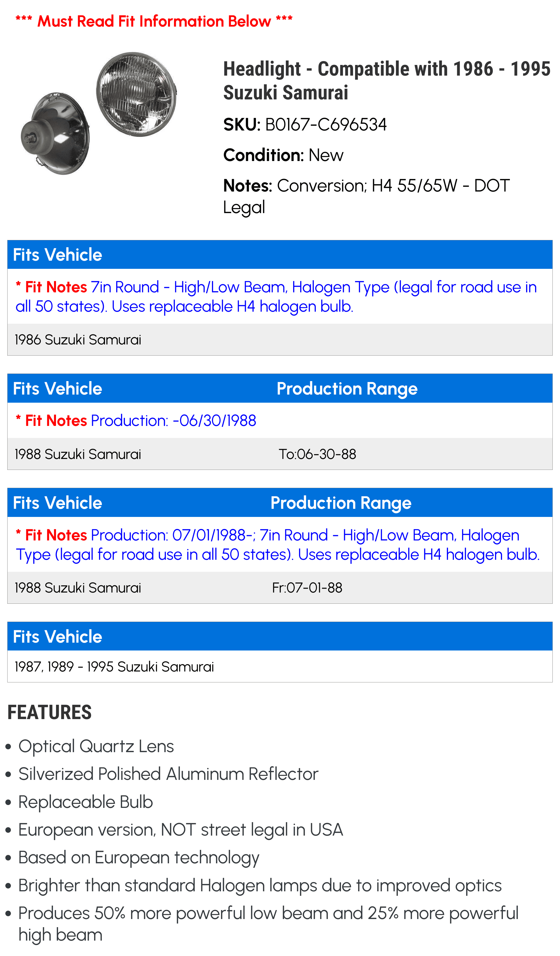The height and width of the screenshot is (956, 560).
Task: Click the Condition: New label
Action: 283,155
